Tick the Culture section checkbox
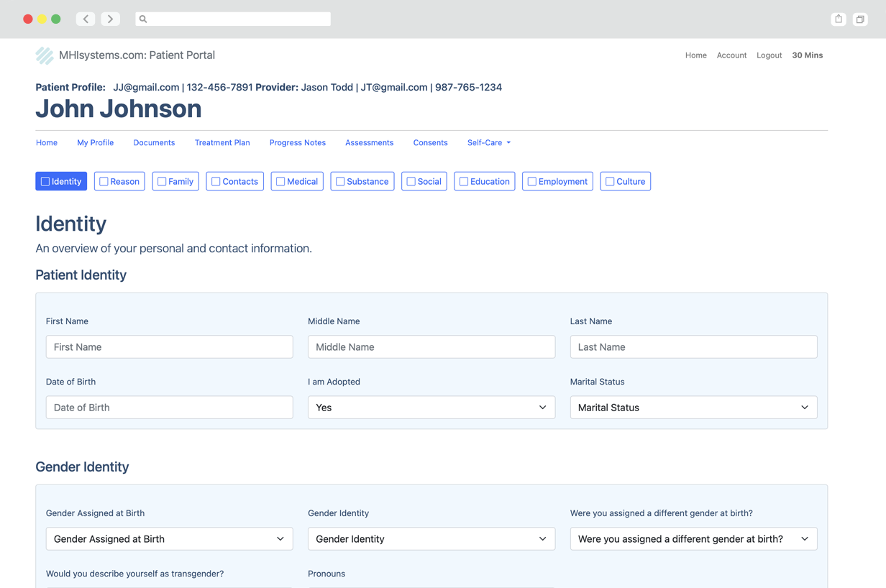Viewport: 886px width, 588px height. (x=610, y=182)
